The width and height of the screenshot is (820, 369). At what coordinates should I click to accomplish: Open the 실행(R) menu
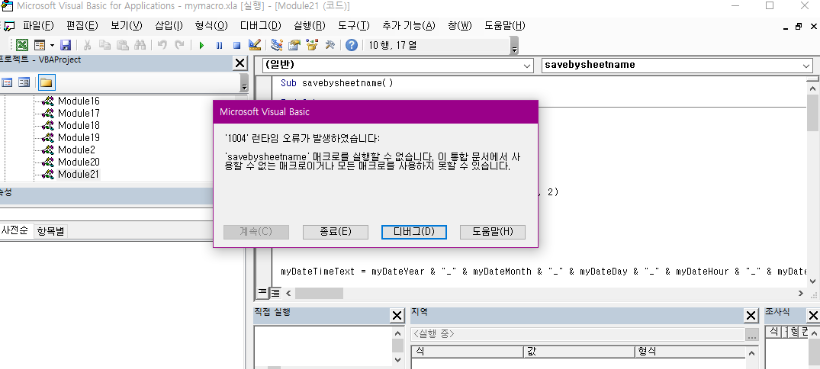pos(309,26)
